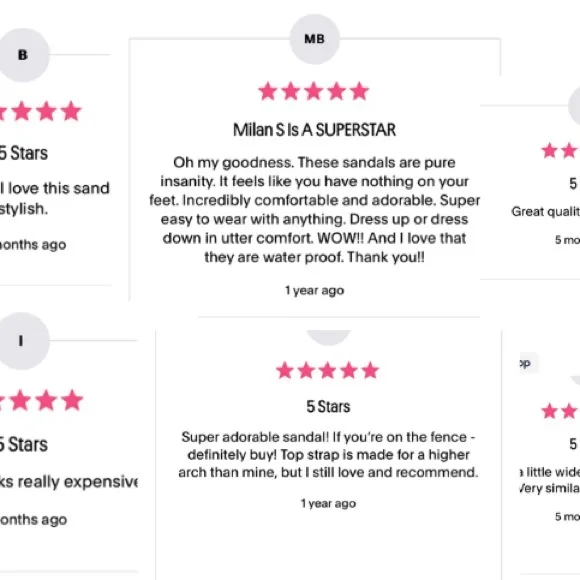Click the five-star rating above Milan S review
Screen dimensions: 580x580
314,91
